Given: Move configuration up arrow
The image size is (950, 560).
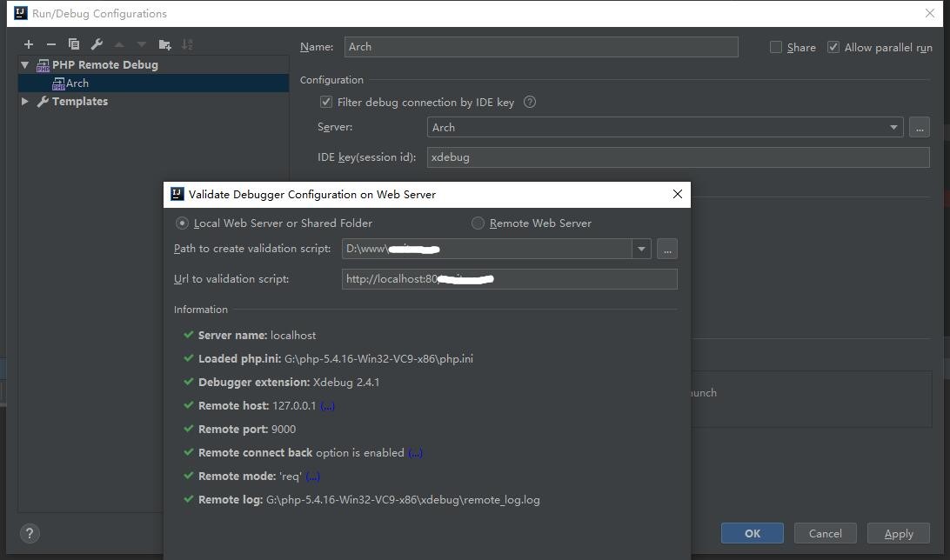Looking at the screenshot, I should 119,44.
